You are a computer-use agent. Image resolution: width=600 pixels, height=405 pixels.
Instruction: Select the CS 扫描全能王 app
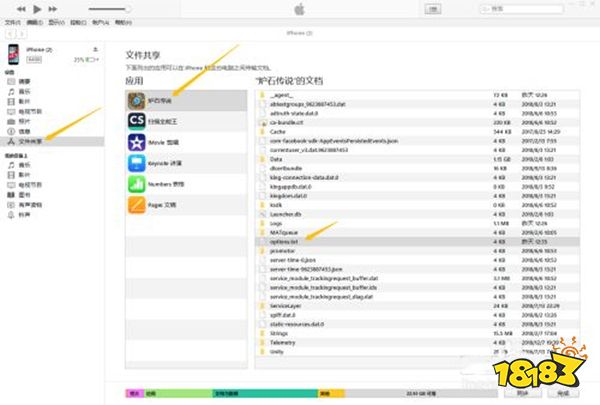pos(186,121)
